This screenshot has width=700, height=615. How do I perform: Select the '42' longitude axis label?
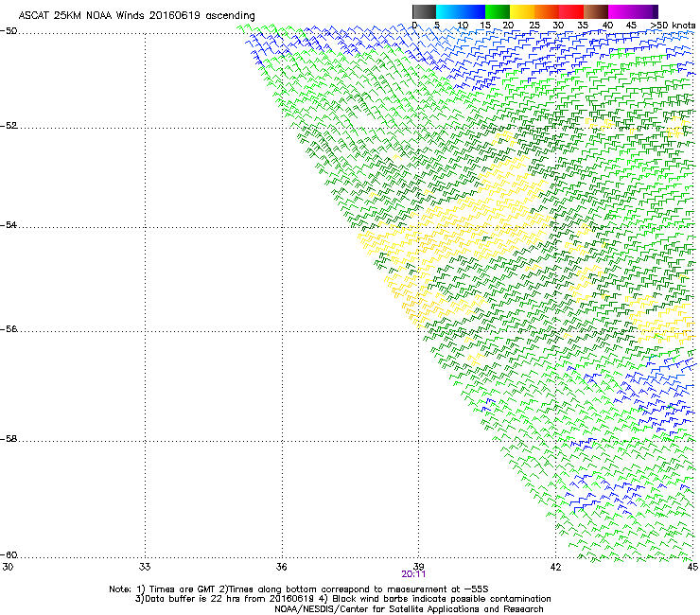pos(555,567)
